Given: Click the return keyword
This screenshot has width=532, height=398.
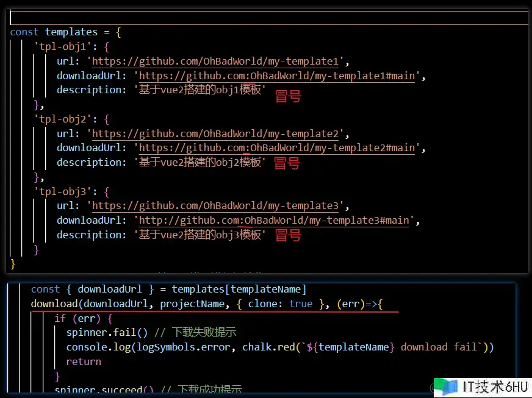Looking at the screenshot, I should click(84, 361).
